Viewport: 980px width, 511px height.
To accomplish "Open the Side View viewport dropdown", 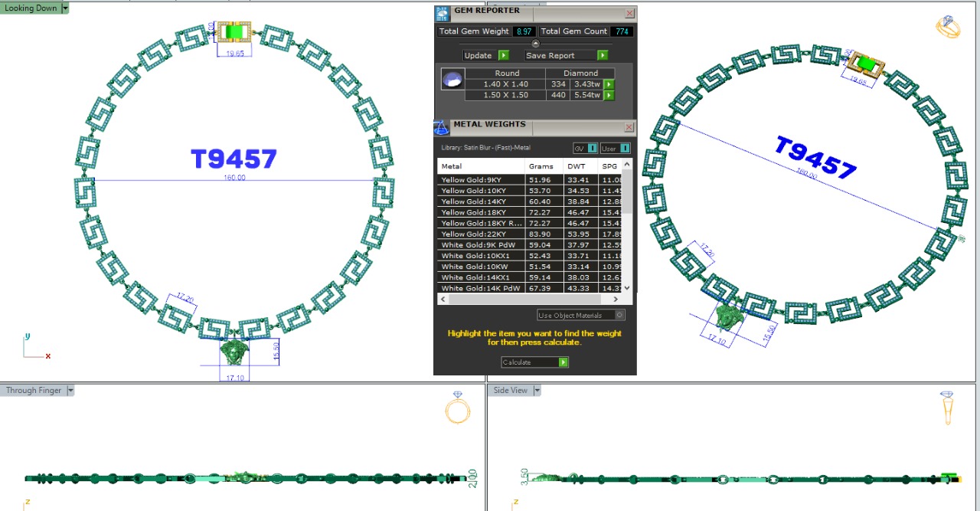I will click(537, 391).
